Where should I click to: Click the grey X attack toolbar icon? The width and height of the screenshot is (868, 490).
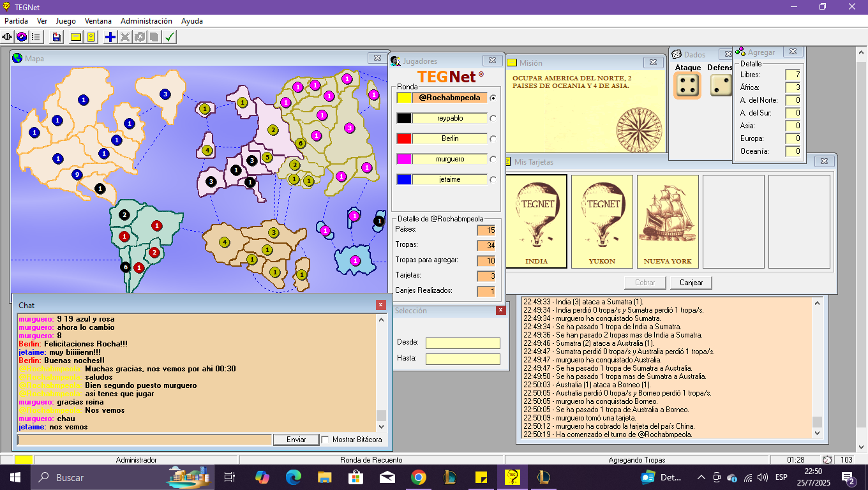tap(125, 37)
